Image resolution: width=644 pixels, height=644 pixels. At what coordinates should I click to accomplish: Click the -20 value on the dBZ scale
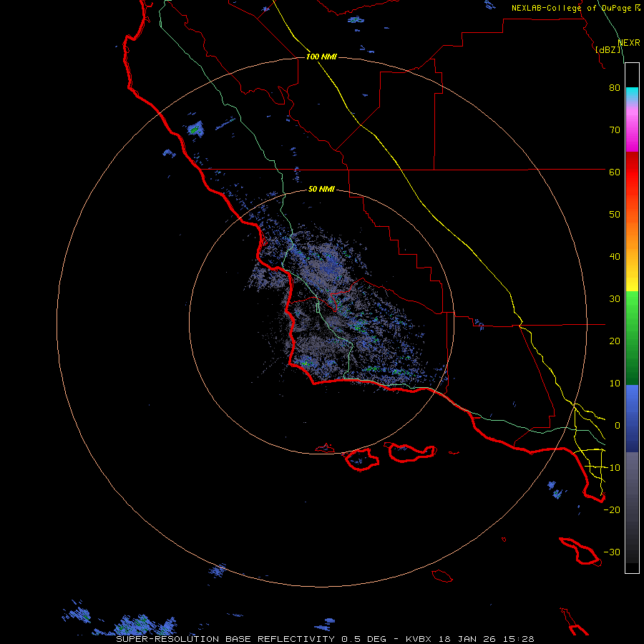click(x=612, y=510)
